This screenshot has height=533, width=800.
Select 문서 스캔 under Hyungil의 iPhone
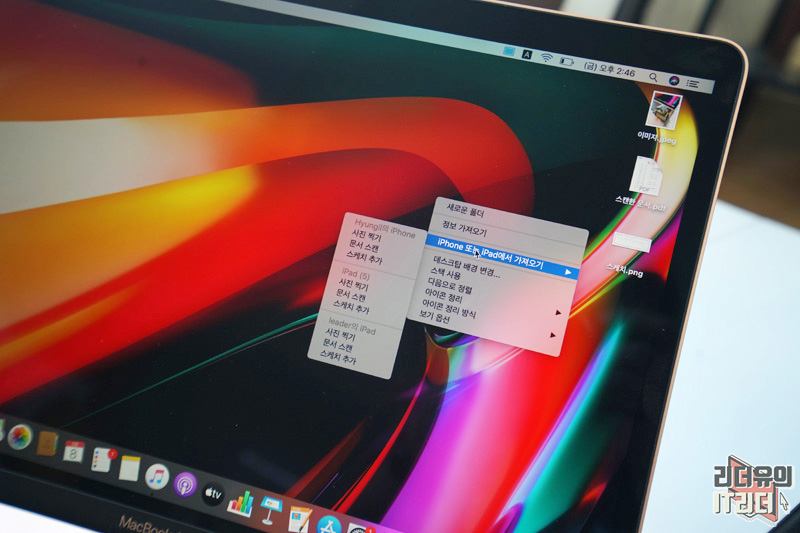[x=364, y=247]
